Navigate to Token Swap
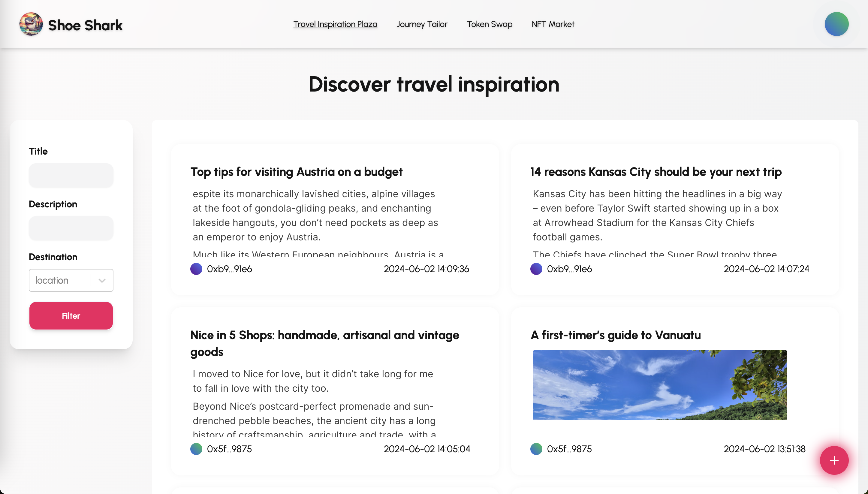 [489, 24]
